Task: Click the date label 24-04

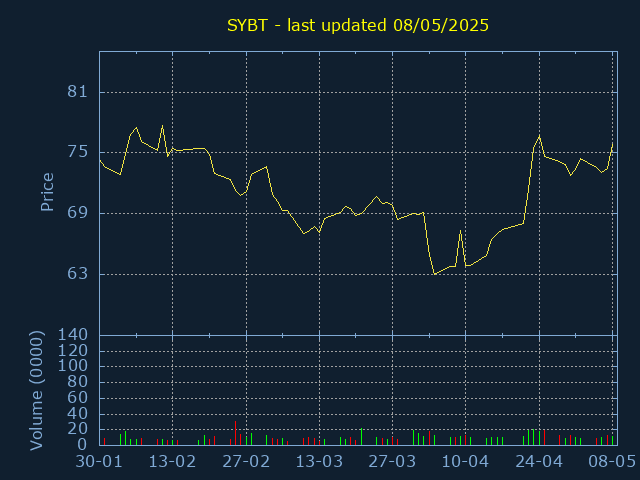Action: coord(539,462)
